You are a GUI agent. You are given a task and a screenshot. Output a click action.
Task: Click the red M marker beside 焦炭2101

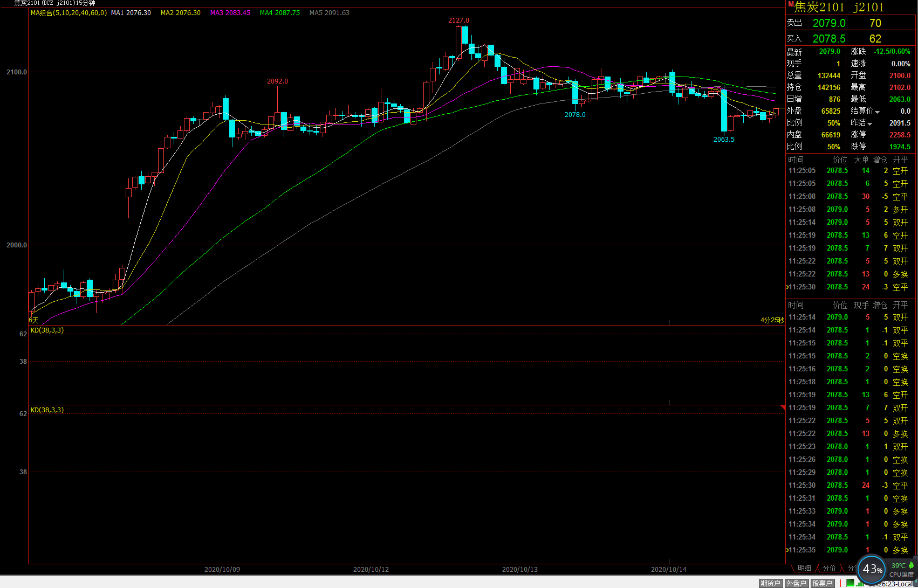click(791, 4)
